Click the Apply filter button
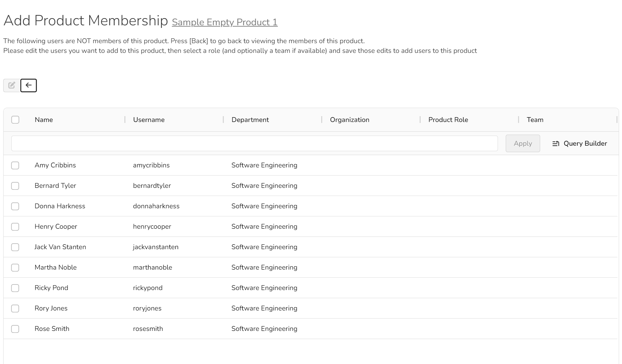 523,143
